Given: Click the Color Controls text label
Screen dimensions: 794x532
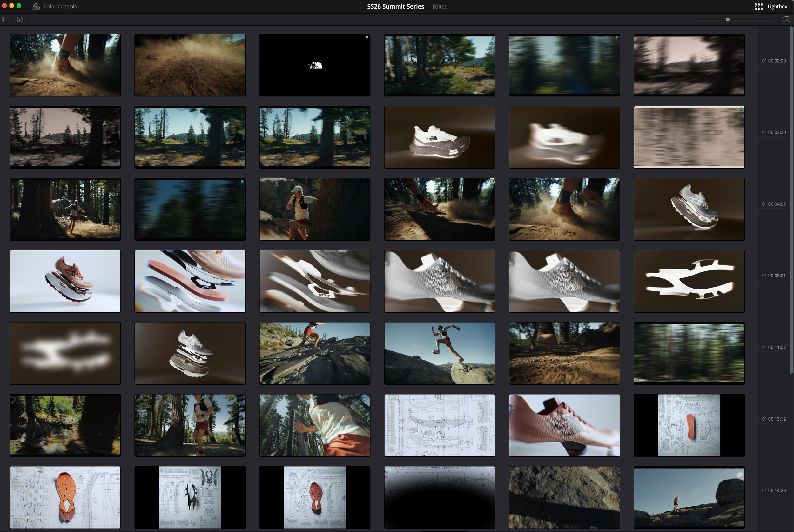Looking at the screenshot, I should coord(60,6).
